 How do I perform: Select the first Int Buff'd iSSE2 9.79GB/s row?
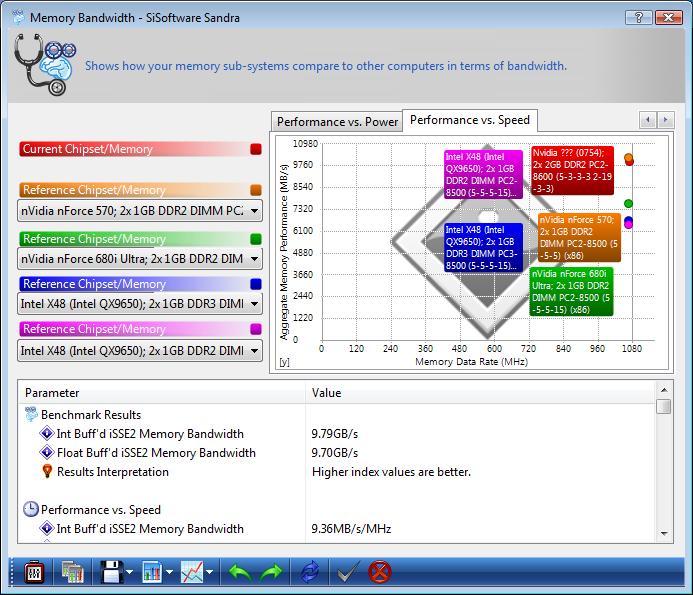click(337, 434)
